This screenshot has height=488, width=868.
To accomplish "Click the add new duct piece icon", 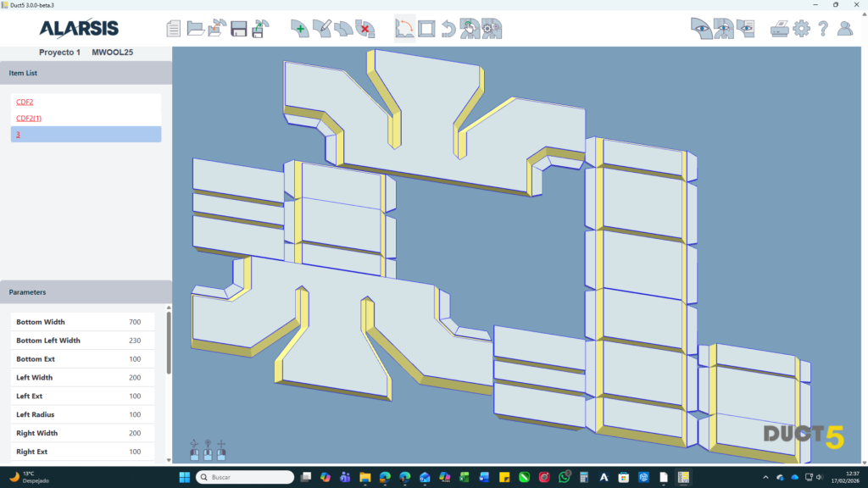I will [x=299, y=29].
